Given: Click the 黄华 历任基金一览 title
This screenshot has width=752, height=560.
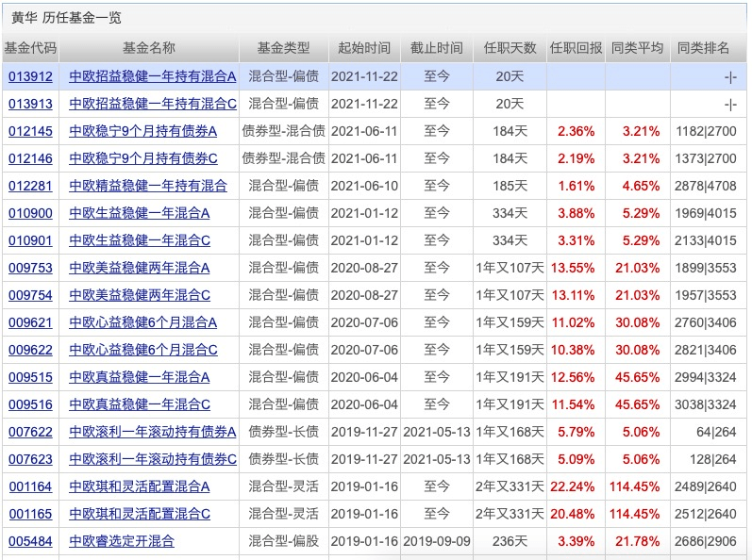Looking at the screenshot, I should point(66,18).
